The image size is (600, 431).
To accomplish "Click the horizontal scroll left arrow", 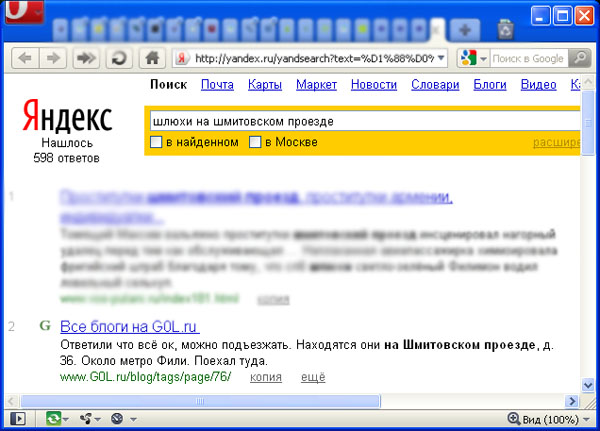I will [x=11, y=401].
